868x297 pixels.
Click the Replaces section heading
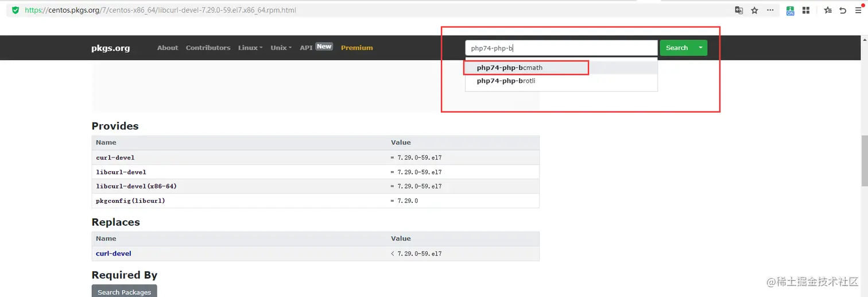click(x=115, y=222)
